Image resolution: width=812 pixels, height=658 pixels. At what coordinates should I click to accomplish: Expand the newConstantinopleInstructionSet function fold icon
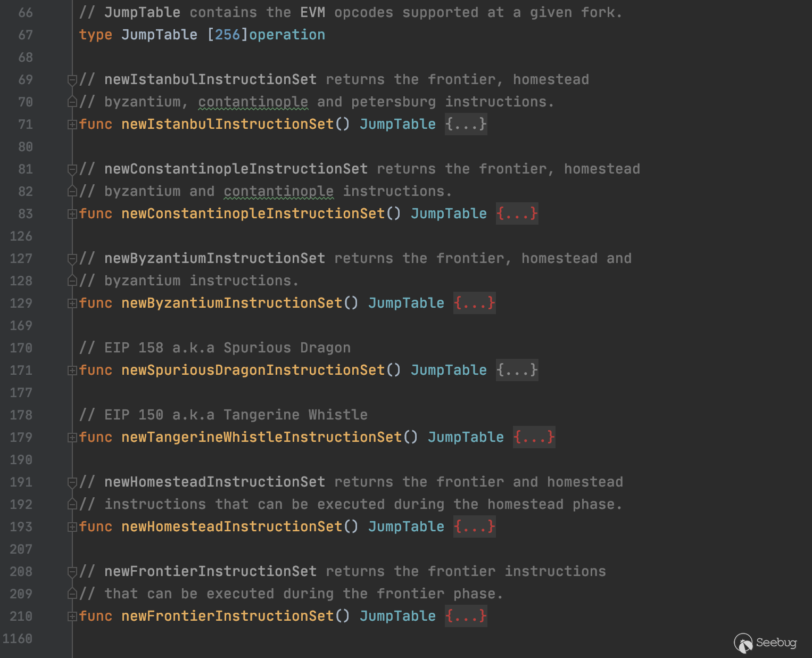(x=72, y=214)
